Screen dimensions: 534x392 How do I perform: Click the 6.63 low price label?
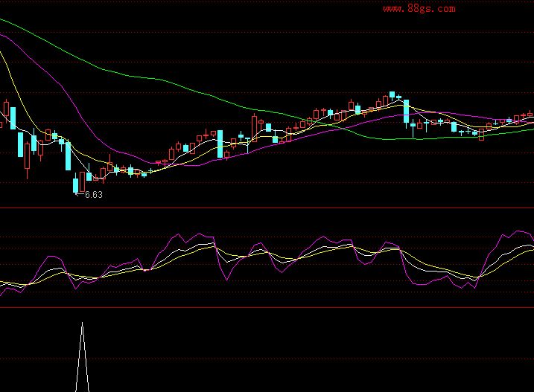tap(93, 195)
